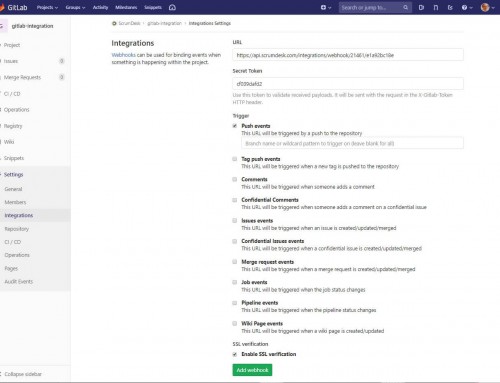Open General settings submenu item
The width and height of the screenshot is (500, 383).
tap(13, 189)
